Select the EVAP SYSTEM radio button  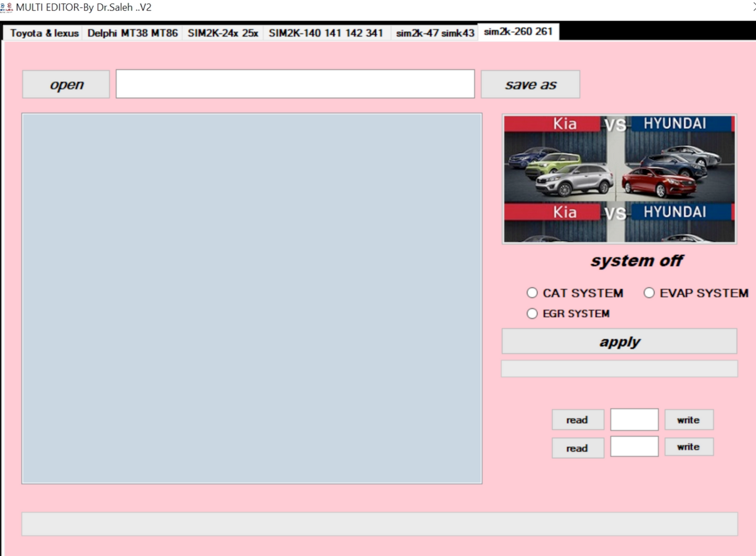coord(649,293)
